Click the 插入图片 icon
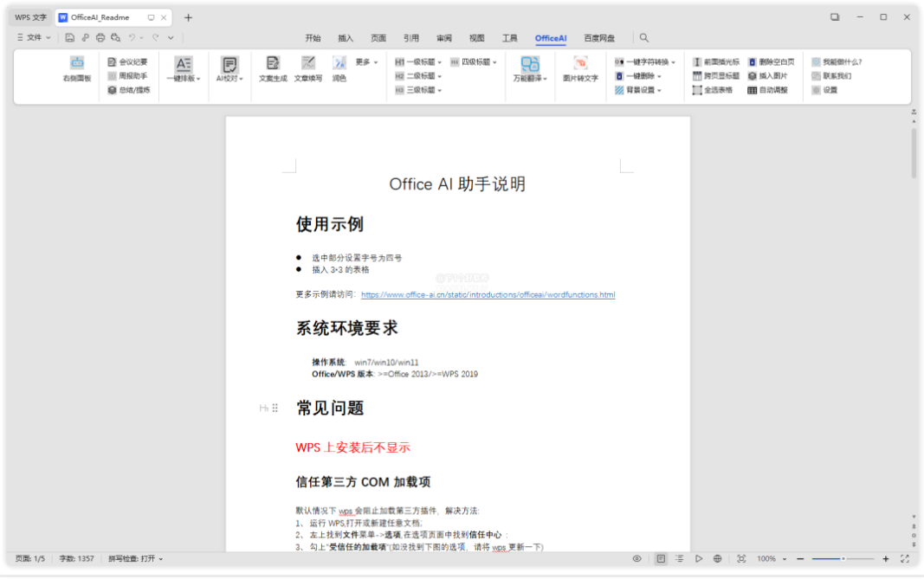 coord(752,76)
